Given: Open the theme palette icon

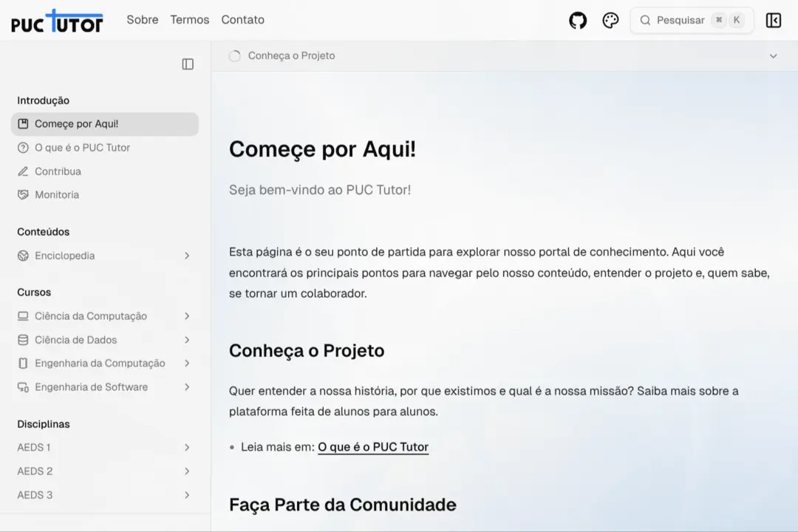Looking at the screenshot, I should (x=610, y=21).
